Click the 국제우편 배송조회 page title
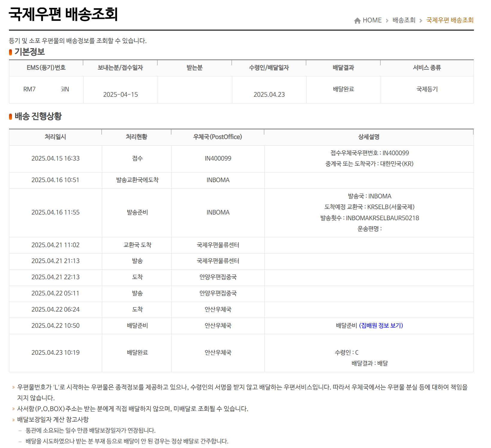The image size is (491, 448). pyautogui.click(x=63, y=14)
